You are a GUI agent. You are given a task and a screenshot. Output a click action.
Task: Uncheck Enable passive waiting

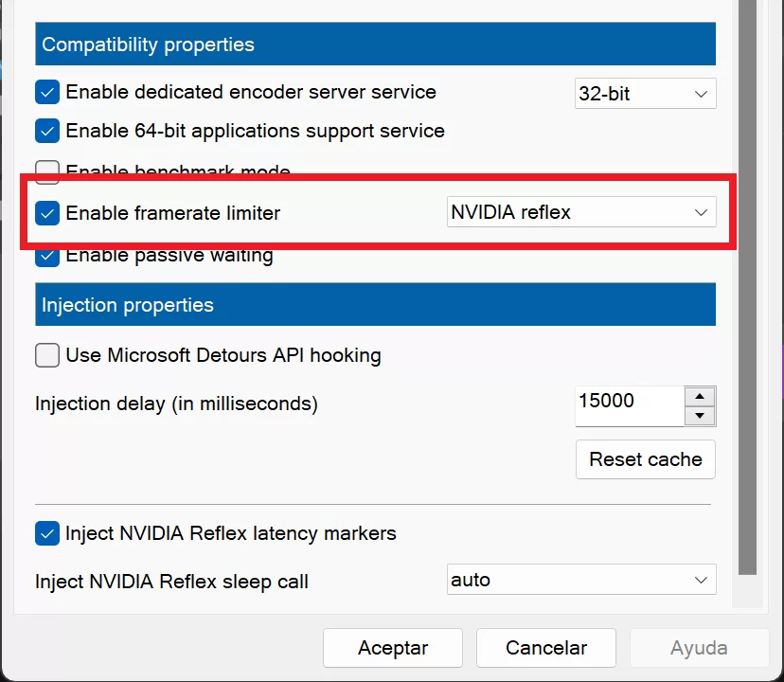click(47, 255)
